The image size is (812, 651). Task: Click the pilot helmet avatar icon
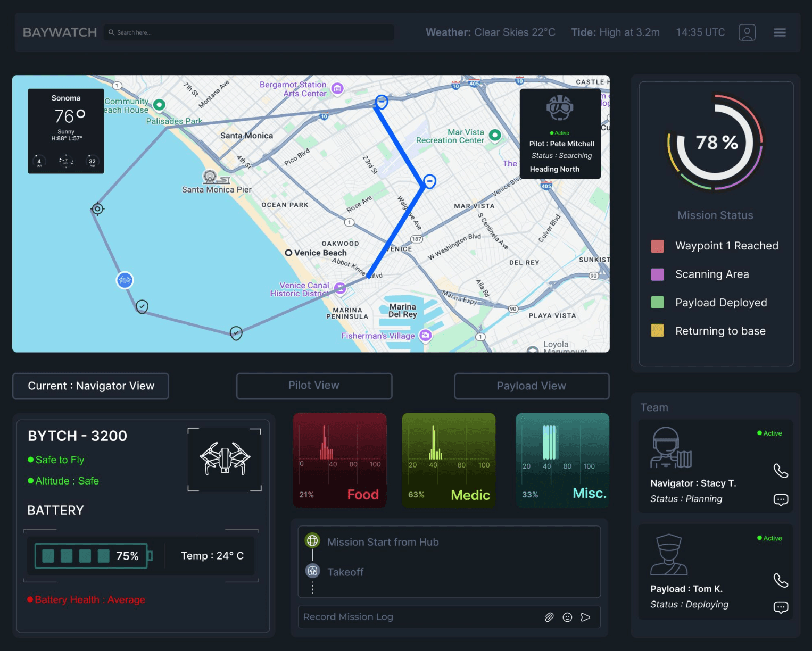[559, 108]
